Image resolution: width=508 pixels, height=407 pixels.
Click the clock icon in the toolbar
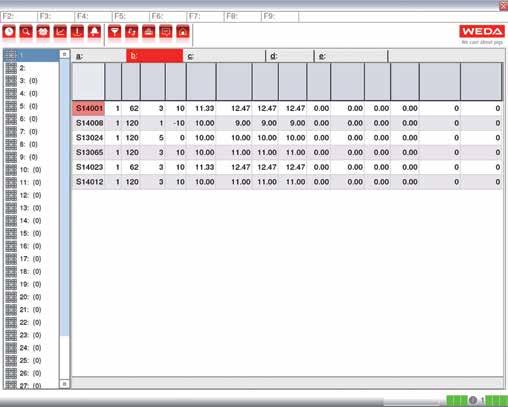pyautogui.click(x=9, y=32)
